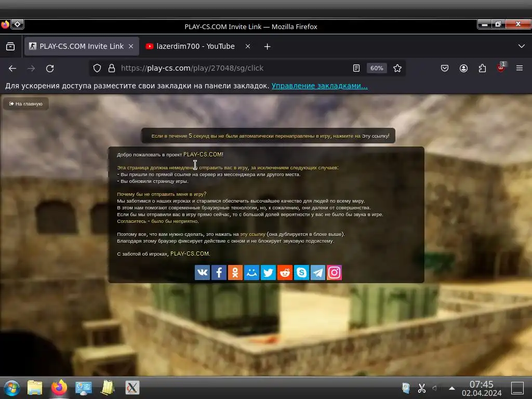The image size is (532, 399).
Task: Toggle reader view icon in address bar
Action: point(356,68)
